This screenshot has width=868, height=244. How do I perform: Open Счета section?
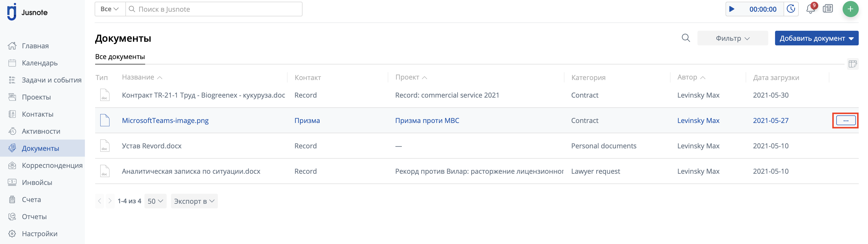[x=31, y=200]
